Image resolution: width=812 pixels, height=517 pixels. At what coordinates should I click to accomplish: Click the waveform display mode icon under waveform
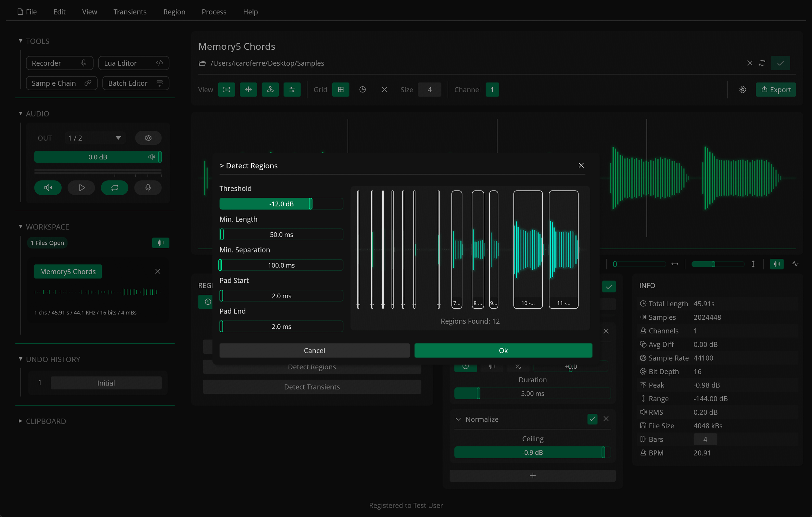pyautogui.click(x=777, y=264)
